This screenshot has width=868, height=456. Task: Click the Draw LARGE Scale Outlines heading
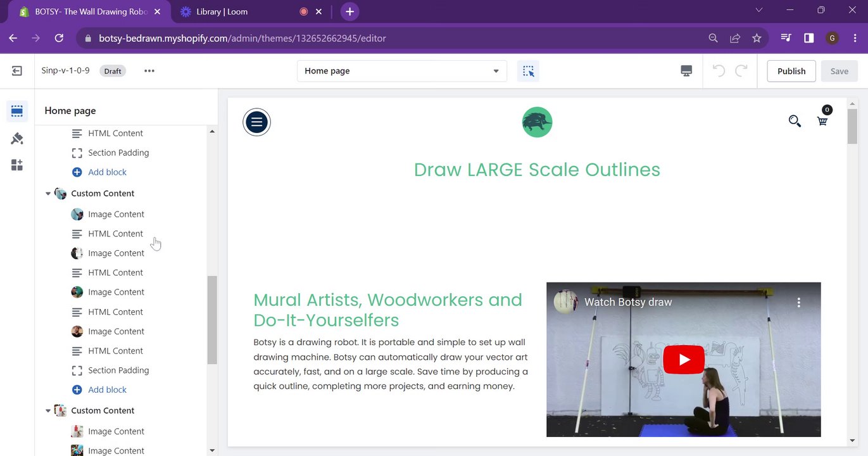coord(537,170)
